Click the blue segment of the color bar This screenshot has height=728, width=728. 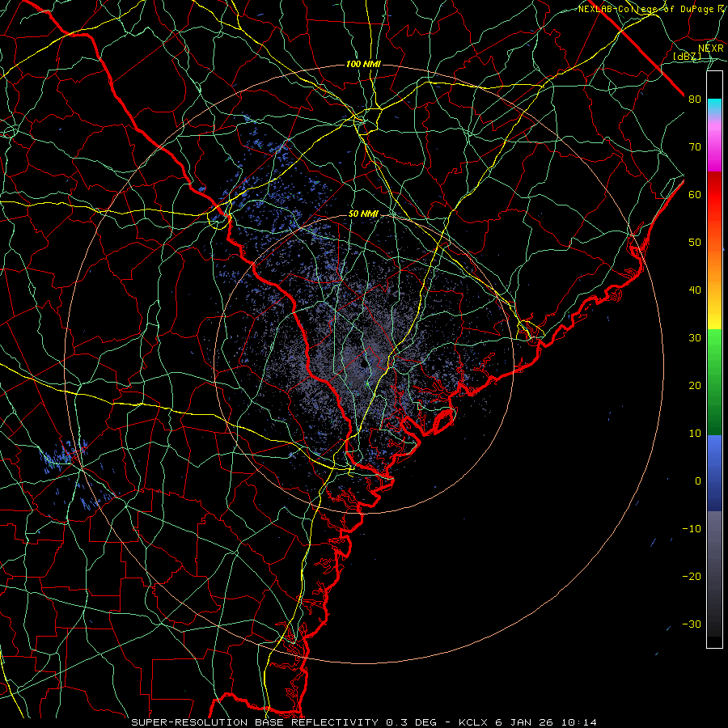point(714,472)
